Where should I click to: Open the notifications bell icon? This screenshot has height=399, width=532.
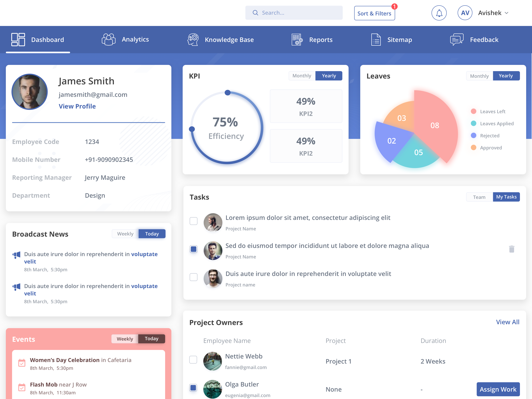click(x=439, y=13)
